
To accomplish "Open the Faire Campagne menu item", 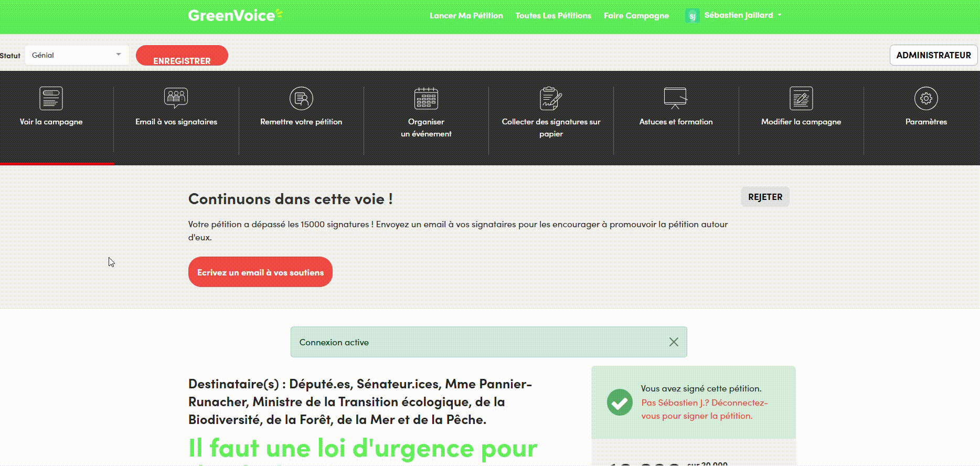I will (636, 16).
